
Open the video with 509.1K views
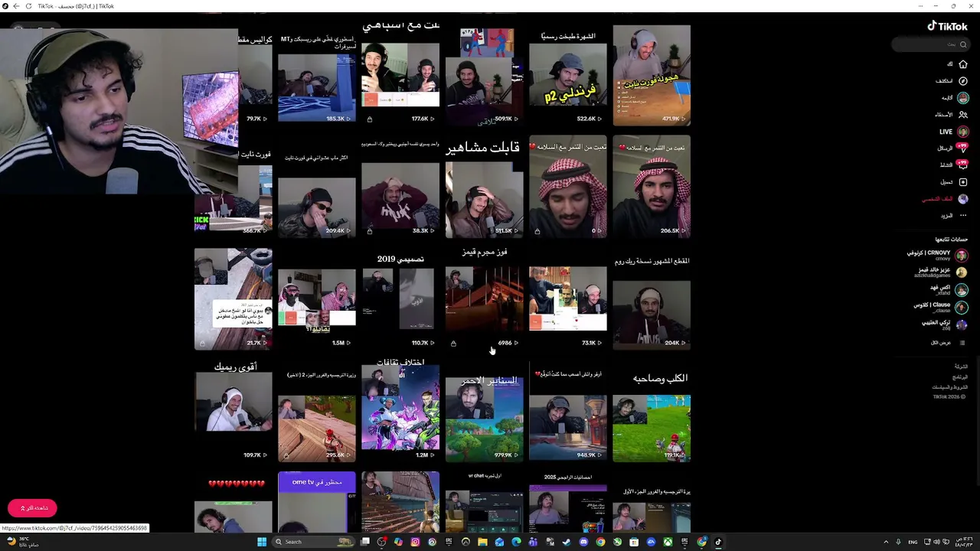[x=485, y=75]
